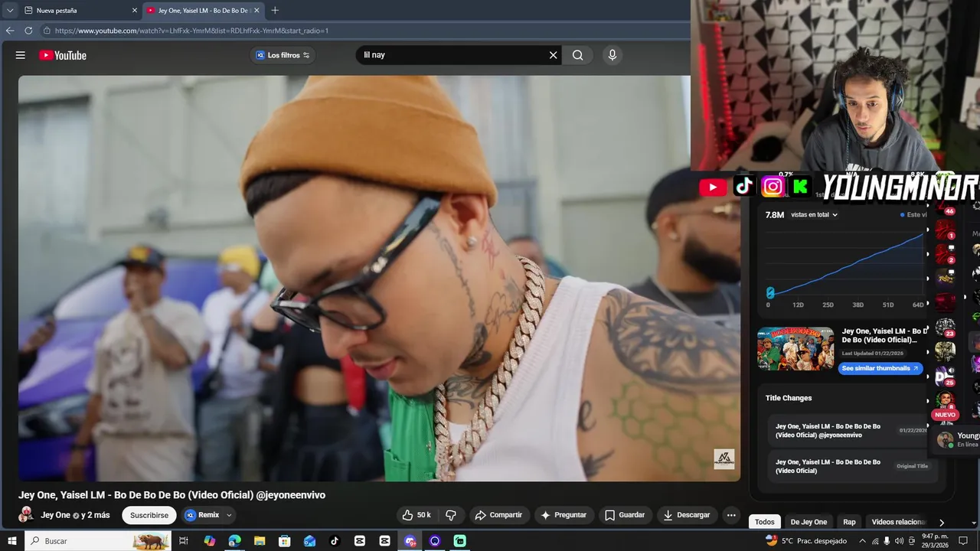This screenshot has width=980, height=551.
Task: Click the taskbar Buscar search box
Action: click(98, 541)
